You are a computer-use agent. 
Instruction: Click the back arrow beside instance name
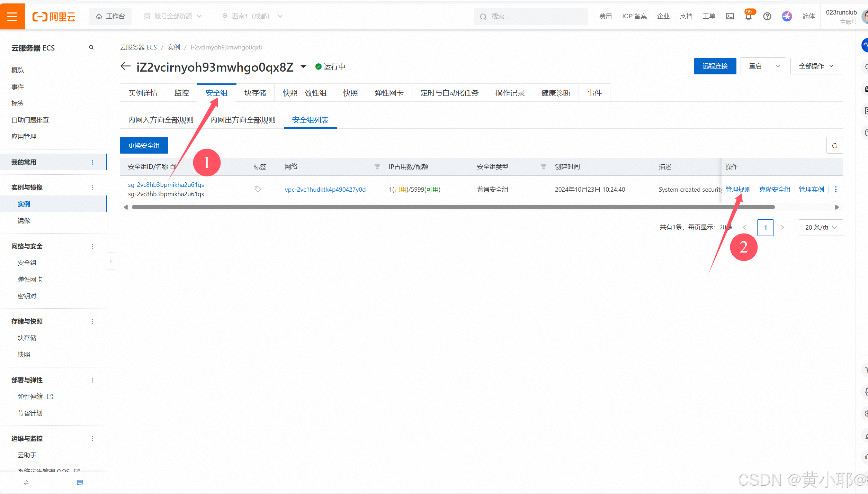(125, 66)
